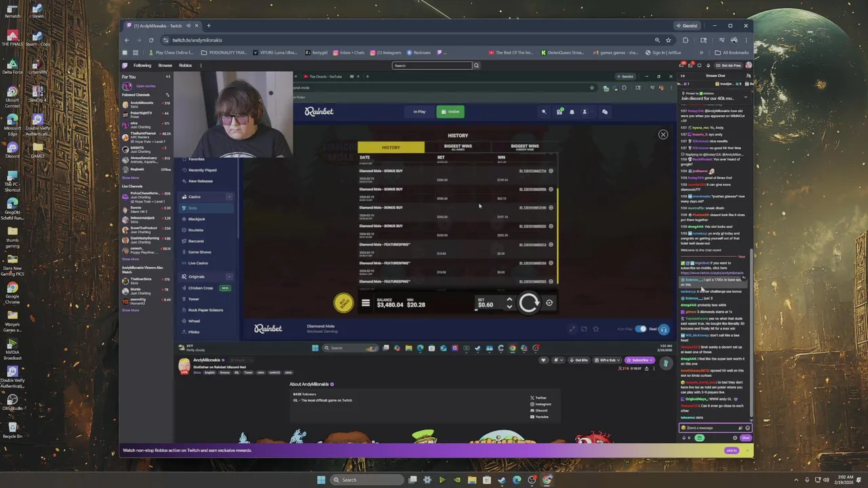
Task: Click the spin button
Action: coord(528,303)
